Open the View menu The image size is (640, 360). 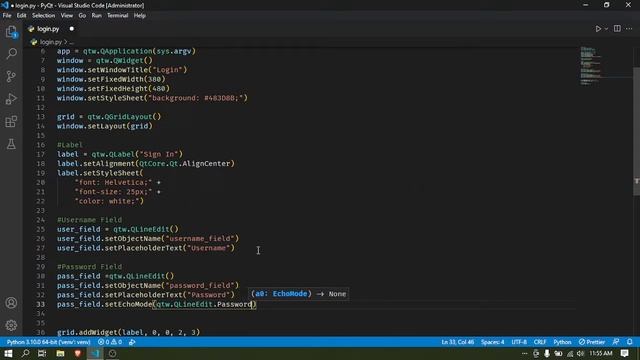[67, 16]
